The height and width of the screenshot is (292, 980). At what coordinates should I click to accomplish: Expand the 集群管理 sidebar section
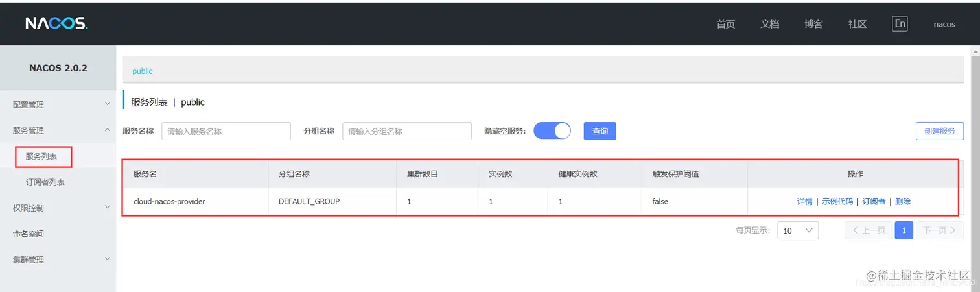coord(58,260)
